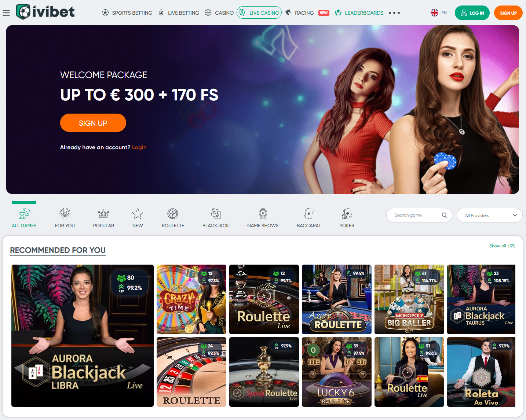Click the orange Sign Up banner button

coord(93,123)
